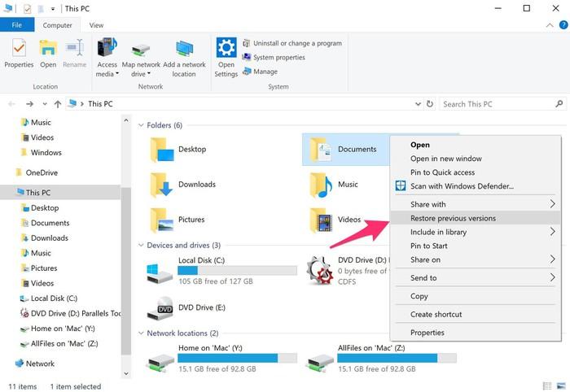
Task: Choose Restore previous versions
Action: 476,218
